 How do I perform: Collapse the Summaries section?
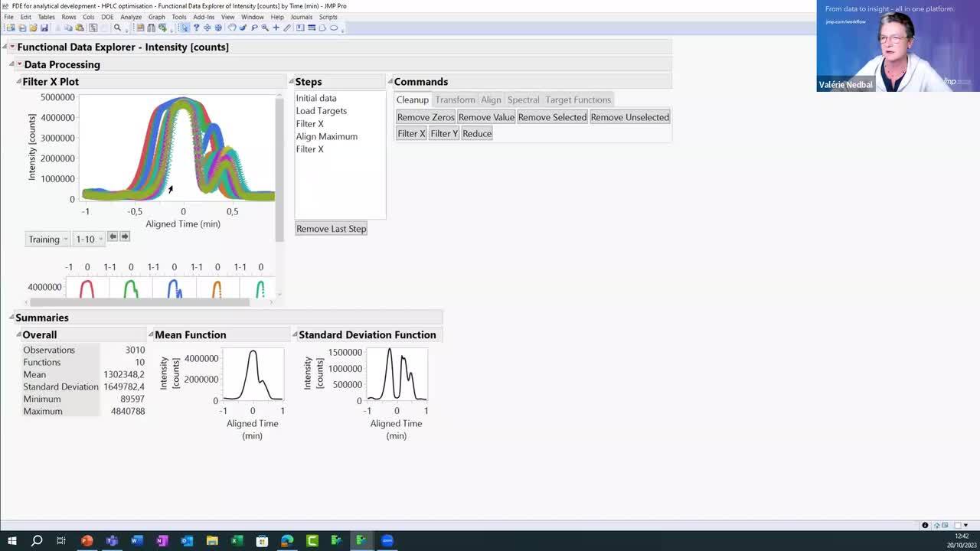[11, 318]
